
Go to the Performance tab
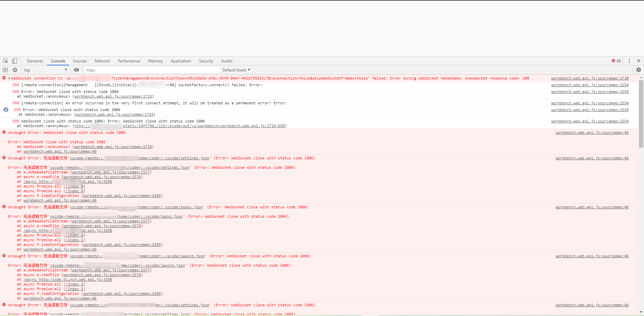(x=129, y=61)
